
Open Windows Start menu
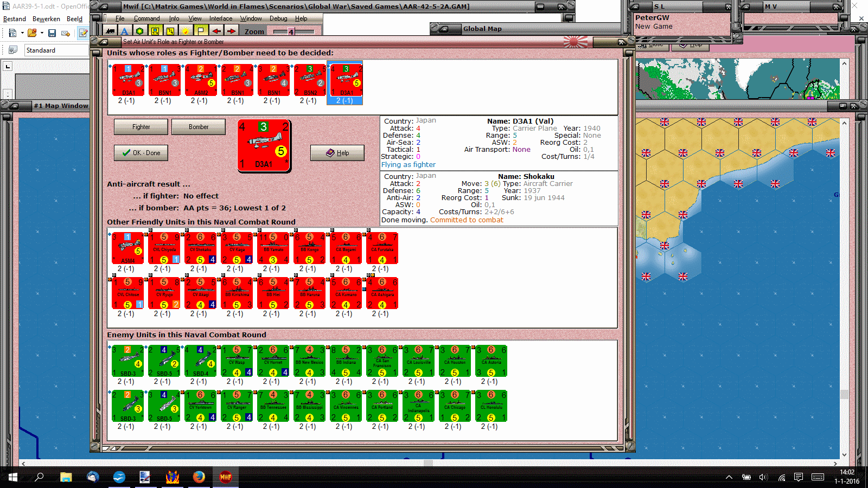[x=13, y=477]
